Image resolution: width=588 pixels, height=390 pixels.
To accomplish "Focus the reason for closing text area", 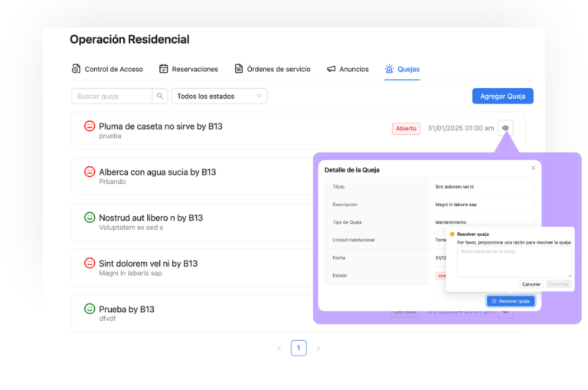I will click(514, 261).
